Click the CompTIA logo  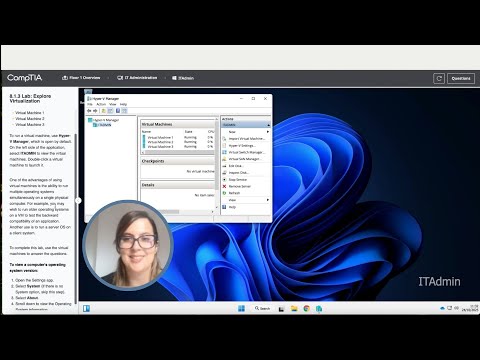click(x=25, y=78)
